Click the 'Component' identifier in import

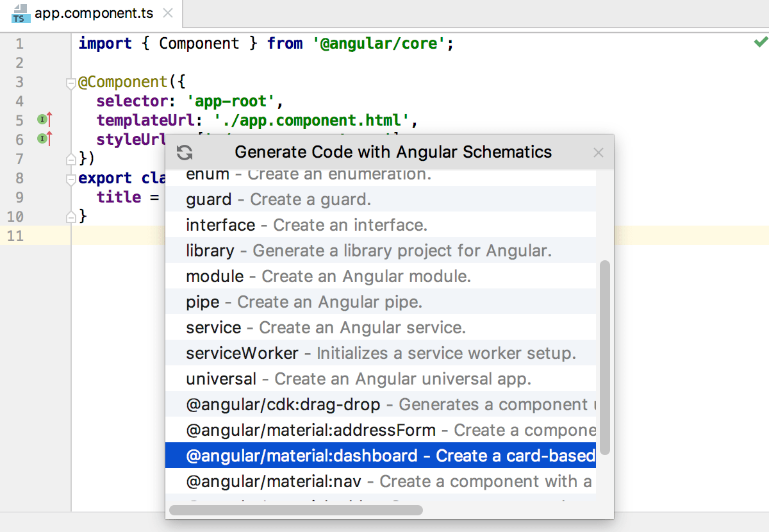tap(199, 44)
